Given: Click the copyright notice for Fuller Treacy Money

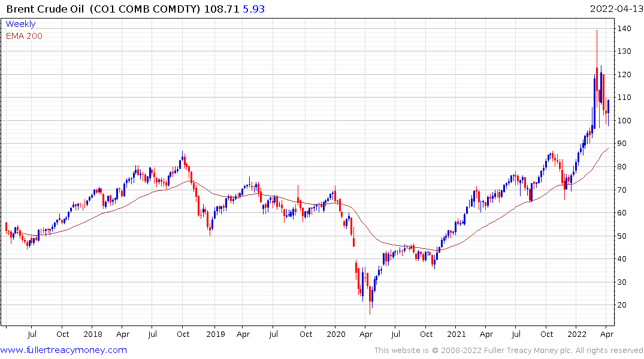Looking at the screenshot, I should 509,350.
